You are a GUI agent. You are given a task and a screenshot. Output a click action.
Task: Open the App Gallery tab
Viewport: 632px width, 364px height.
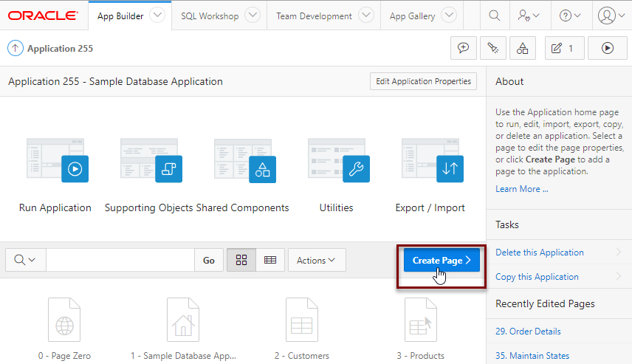(412, 16)
